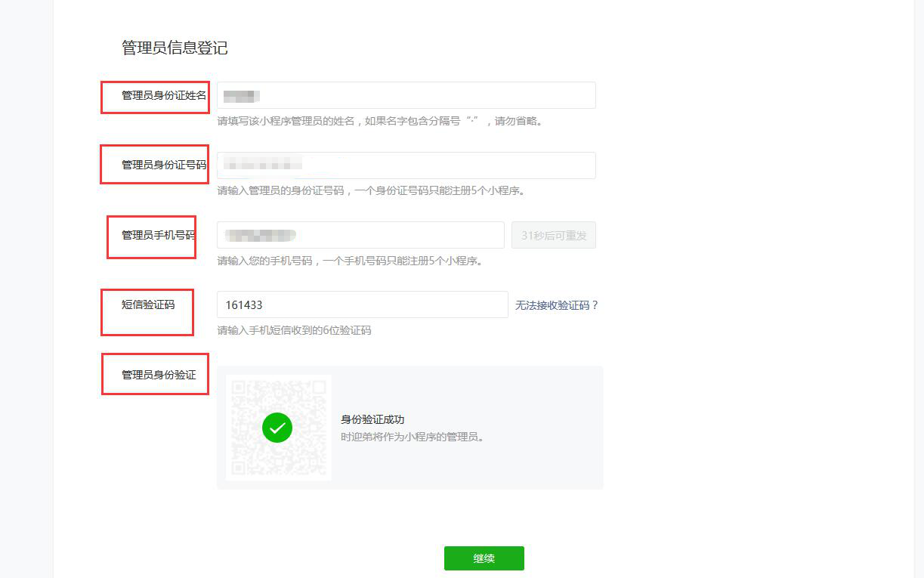
Task: Click the SMS verification code input showing 161433
Action: (x=363, y=304)
